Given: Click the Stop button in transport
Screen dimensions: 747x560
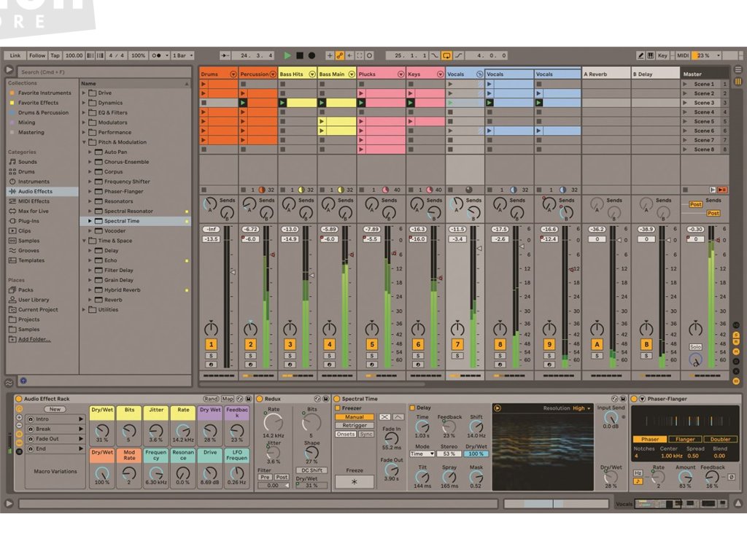Looking at the screenshot, I should tap(299, 55).
